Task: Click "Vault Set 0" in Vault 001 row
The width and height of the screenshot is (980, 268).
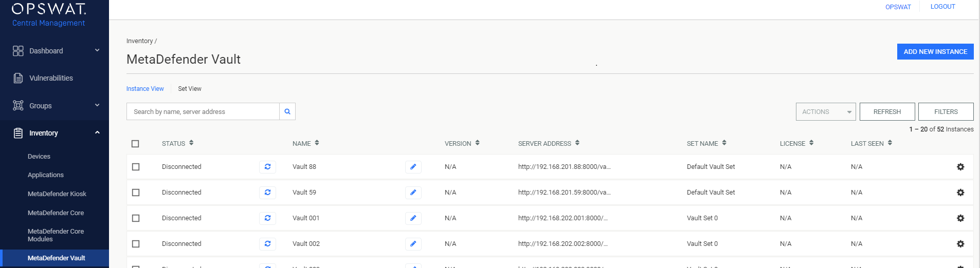Action: tap(702, 218)
